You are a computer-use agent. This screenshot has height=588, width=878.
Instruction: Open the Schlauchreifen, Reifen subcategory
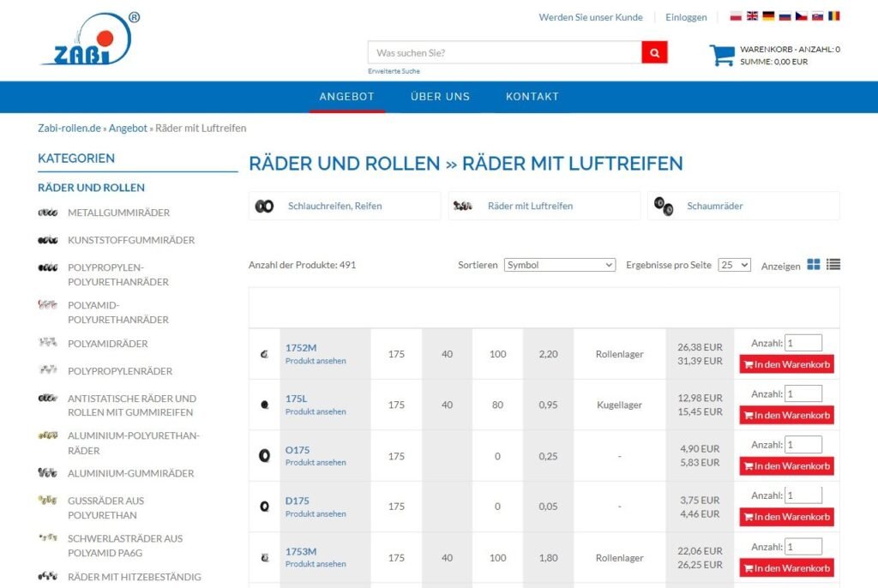[x=335, y=206]
